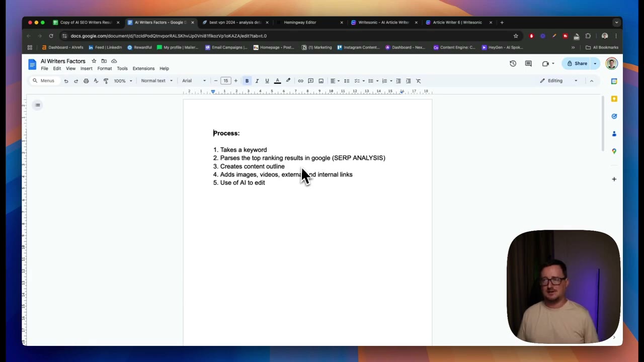The image size is (644, 362).
Task: Star the AI Writers Factors document
Action: click(x=94, y=61)
